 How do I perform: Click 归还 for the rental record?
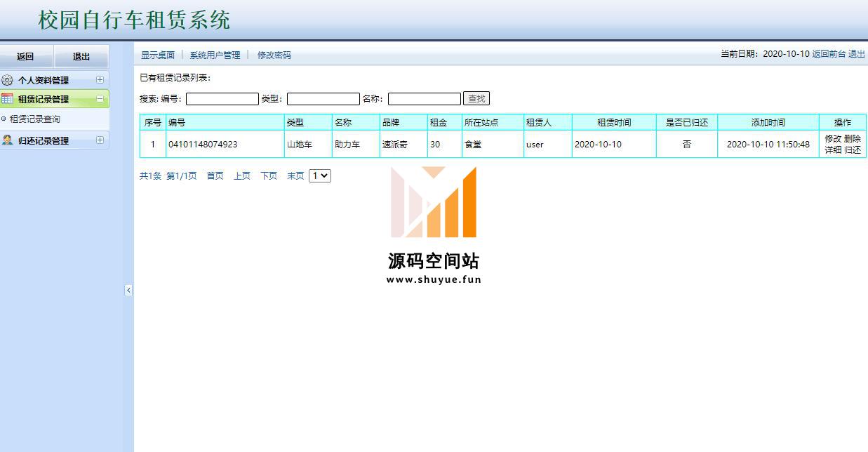[853, 149]
